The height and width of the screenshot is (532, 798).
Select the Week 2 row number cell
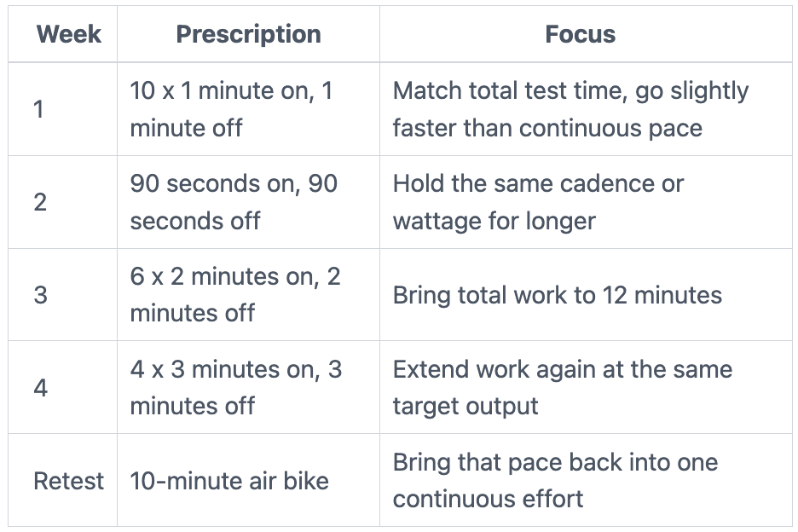click(62, 202)
